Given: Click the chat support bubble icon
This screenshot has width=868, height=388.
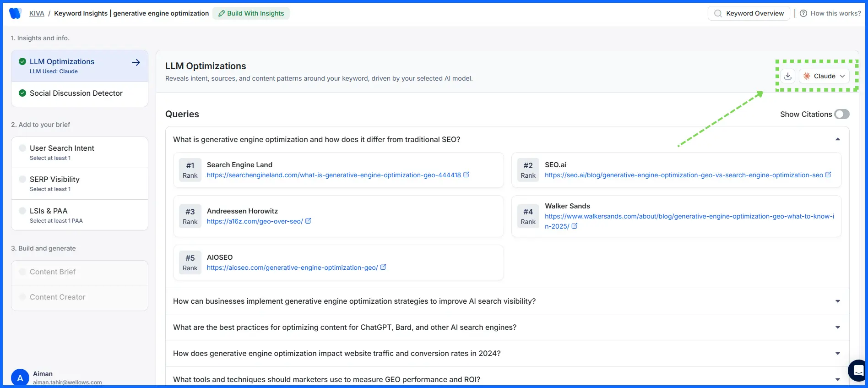Looking at the screenshot, I should pyautogui.click(x=858, y=370).
